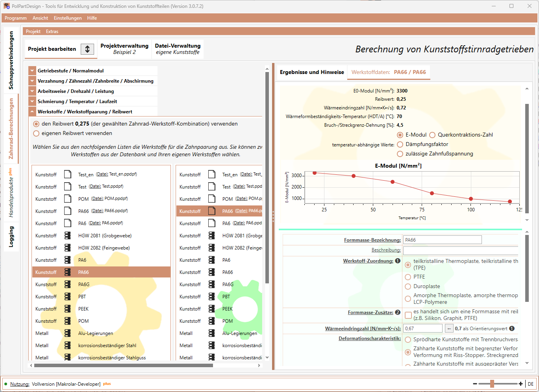Viewport: 539px width, 392px height.
Task: Click database icon of PA6G in right list
Action: click(x=212, y=284)
